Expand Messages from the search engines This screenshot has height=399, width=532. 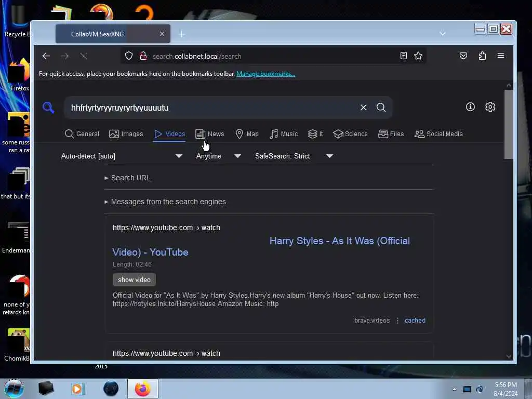pos(165,202)
